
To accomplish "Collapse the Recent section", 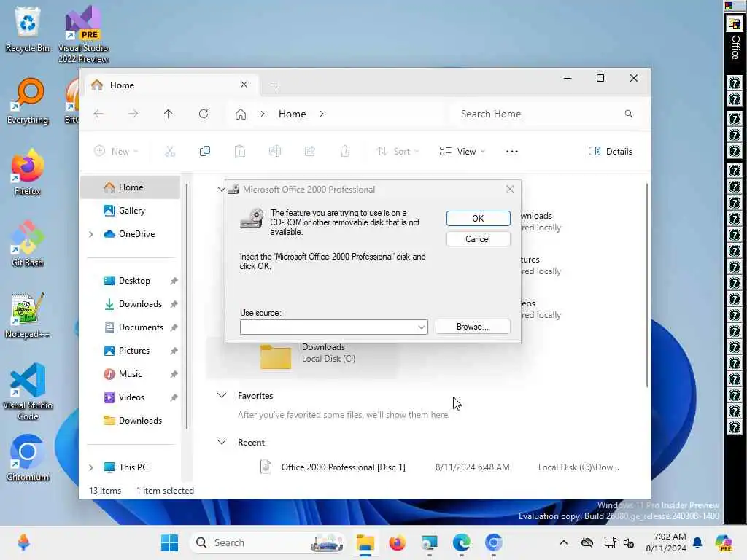I will (222, 442).
